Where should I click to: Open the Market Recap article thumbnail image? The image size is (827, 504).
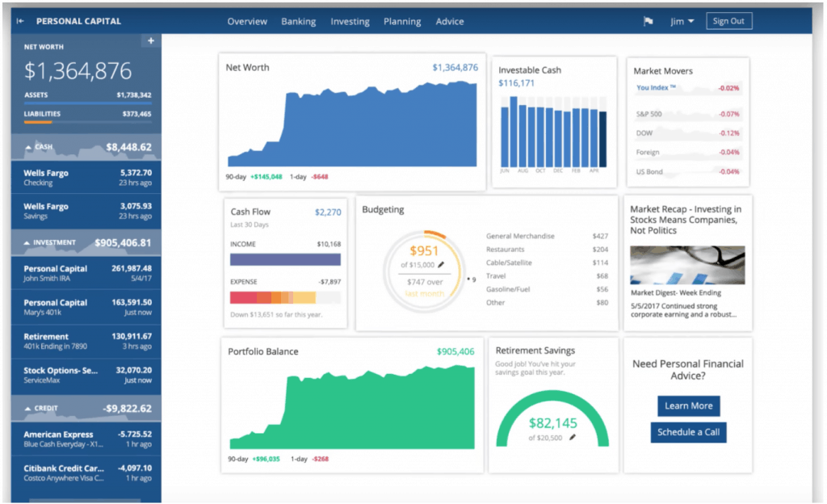(687, 265)
